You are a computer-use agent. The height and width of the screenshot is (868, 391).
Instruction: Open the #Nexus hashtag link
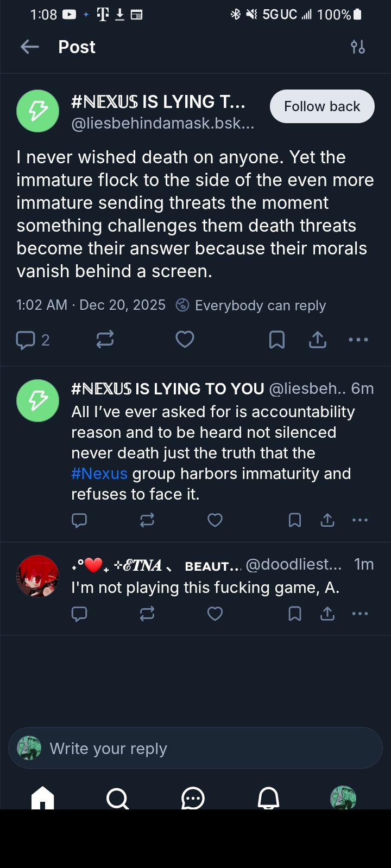point(99,474)
